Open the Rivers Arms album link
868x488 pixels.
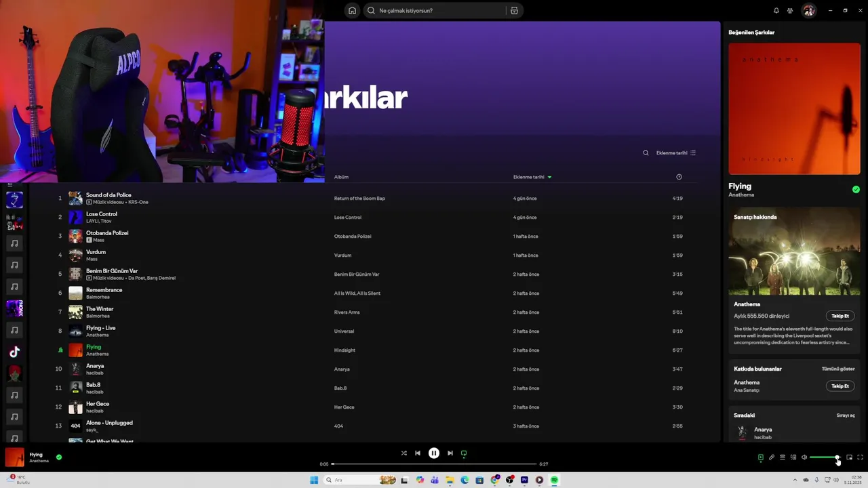pyautogui.click(x=347, y=312)
